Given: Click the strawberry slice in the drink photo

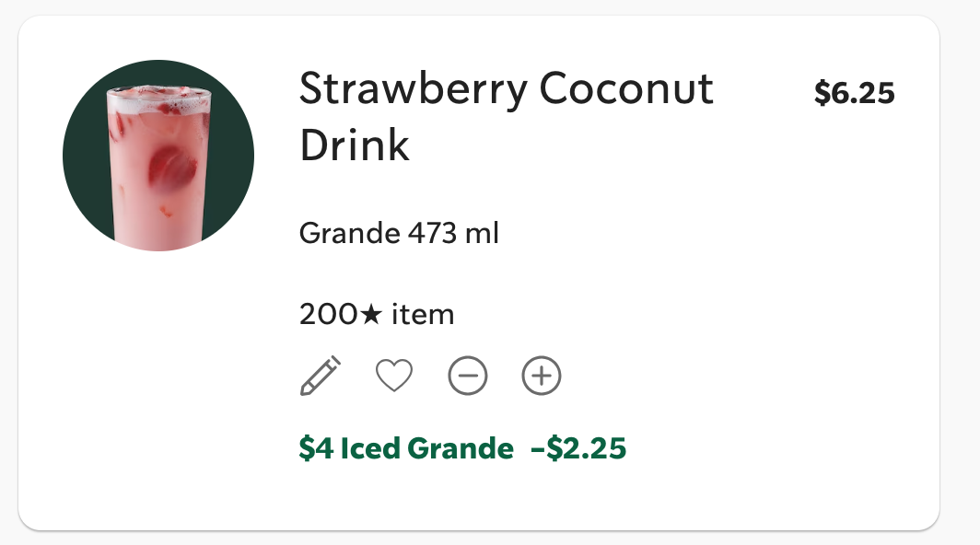Looking at the screenshot, I should tap(174, 166).
